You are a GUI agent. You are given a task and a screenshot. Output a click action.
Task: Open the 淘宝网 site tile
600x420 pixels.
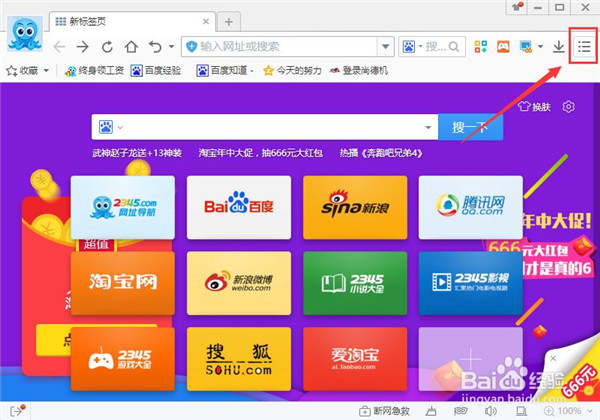click(x=122, y=282)
